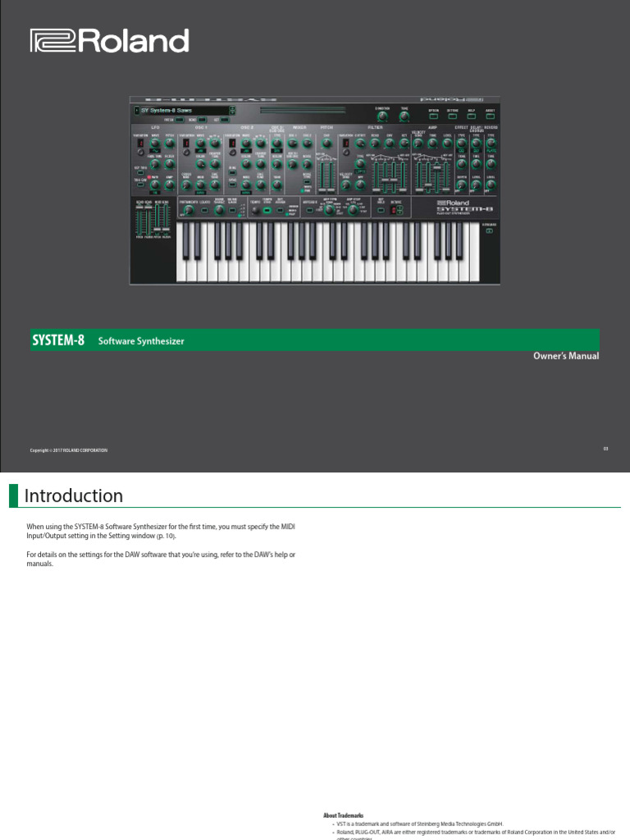Click the DELAY/CHORUS LEVEL knob
The width and height of the screenshot is (630, 840).
click(477, 185)
